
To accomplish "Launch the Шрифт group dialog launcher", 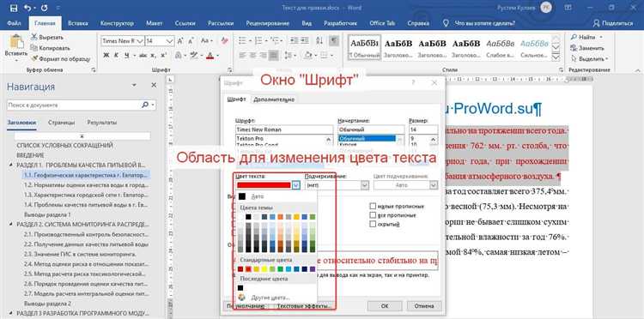I will [x=229, y=70].
